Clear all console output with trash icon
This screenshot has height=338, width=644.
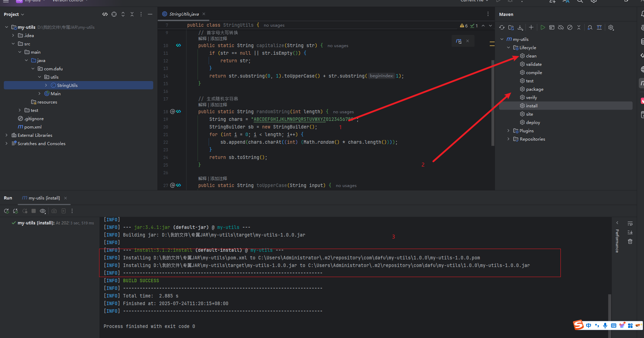coord(630,241)
